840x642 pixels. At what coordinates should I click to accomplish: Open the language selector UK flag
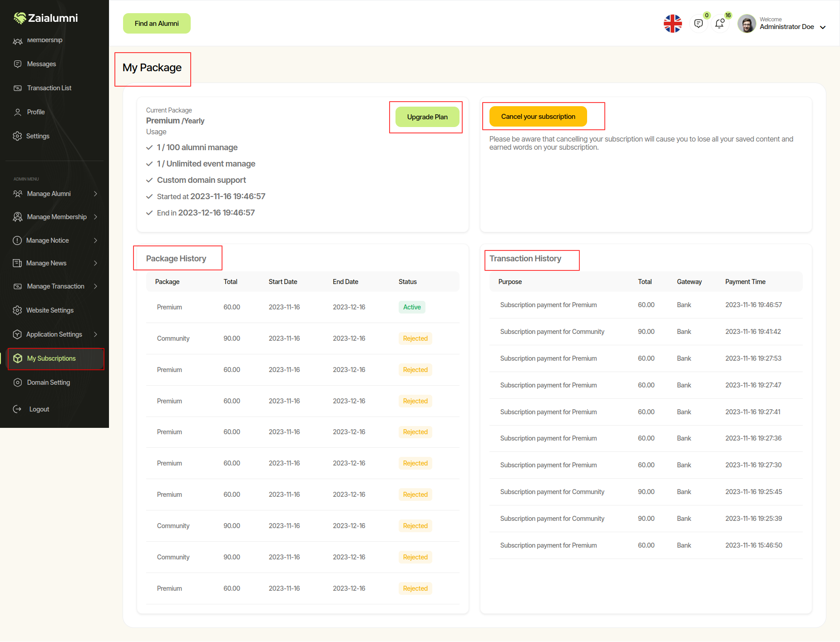point(673,24)
